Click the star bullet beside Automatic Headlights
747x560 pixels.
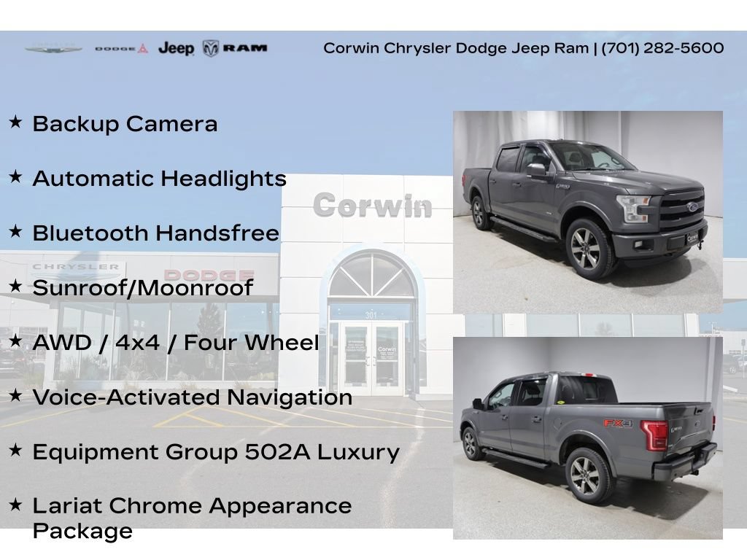pyautogui.click(x=16, y=176)
